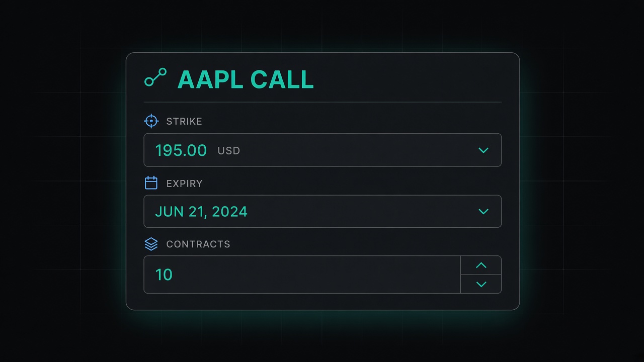Click the divider line under the AAPL CALL title
Screen dimensions: 644x362
(x=323, y=102)
